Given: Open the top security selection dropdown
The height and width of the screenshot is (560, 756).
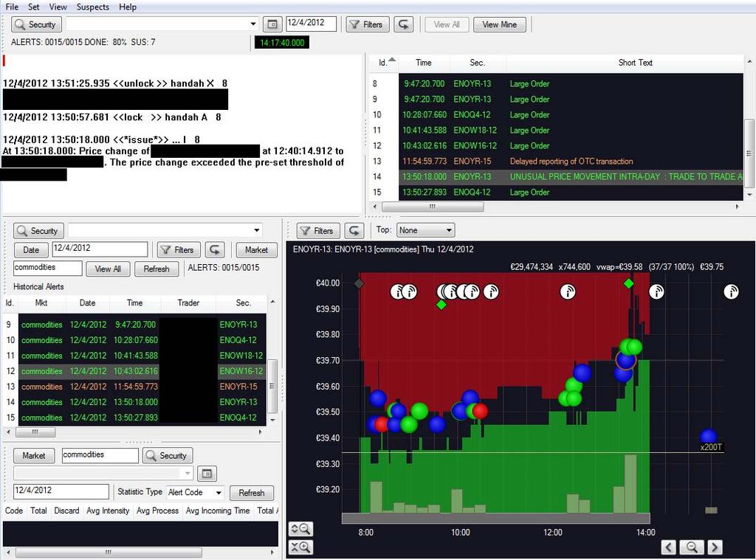Looking at the screenshot, I should coord(252,24).
